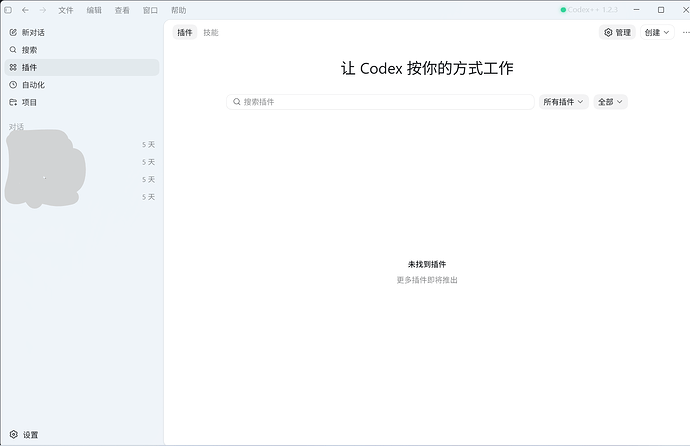Click the gear icon inside 管理
The image size is (690, 446).
click(608, 33)
